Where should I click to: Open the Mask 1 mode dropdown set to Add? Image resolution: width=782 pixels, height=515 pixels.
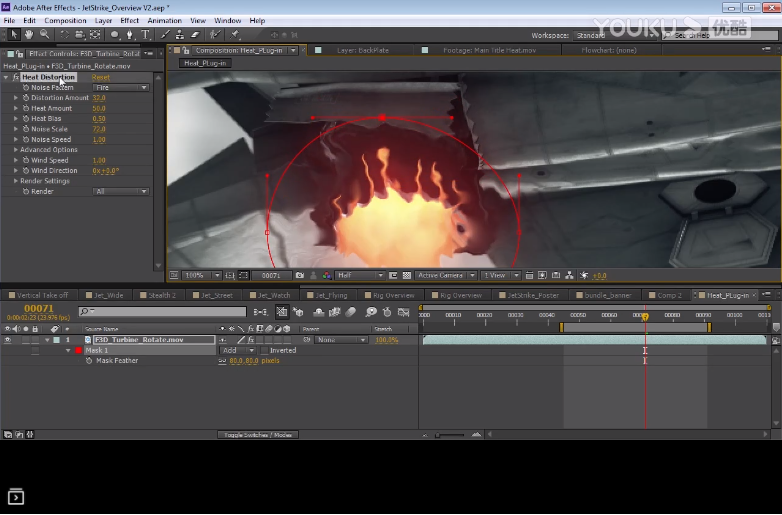coord(236,351)
